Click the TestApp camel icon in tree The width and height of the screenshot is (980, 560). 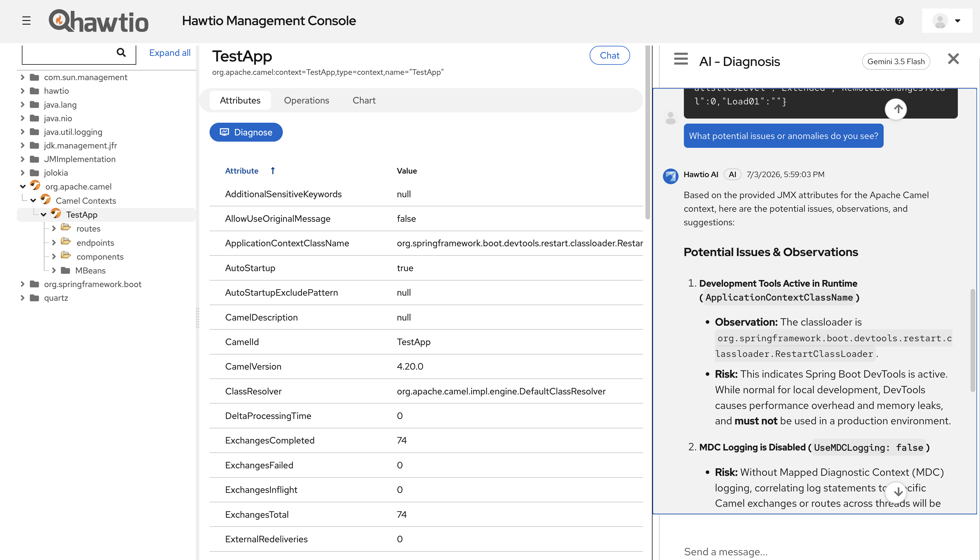(x=56, y=213)
